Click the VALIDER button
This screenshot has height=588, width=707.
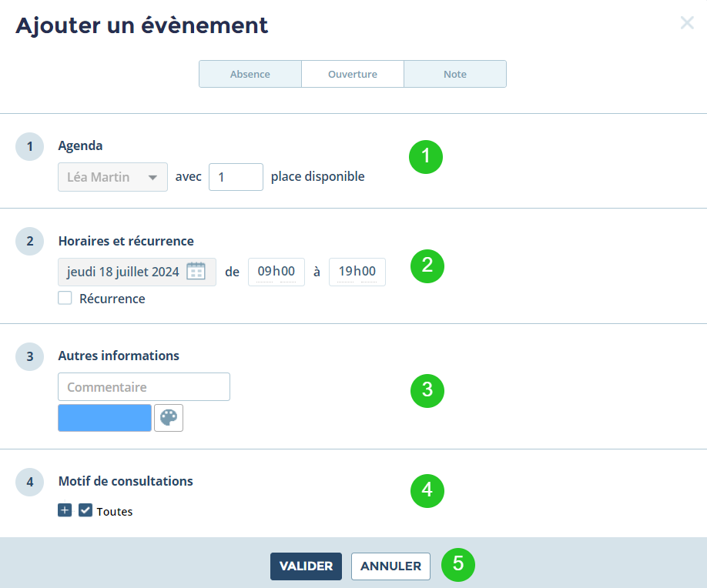click(x=307, y=566)
